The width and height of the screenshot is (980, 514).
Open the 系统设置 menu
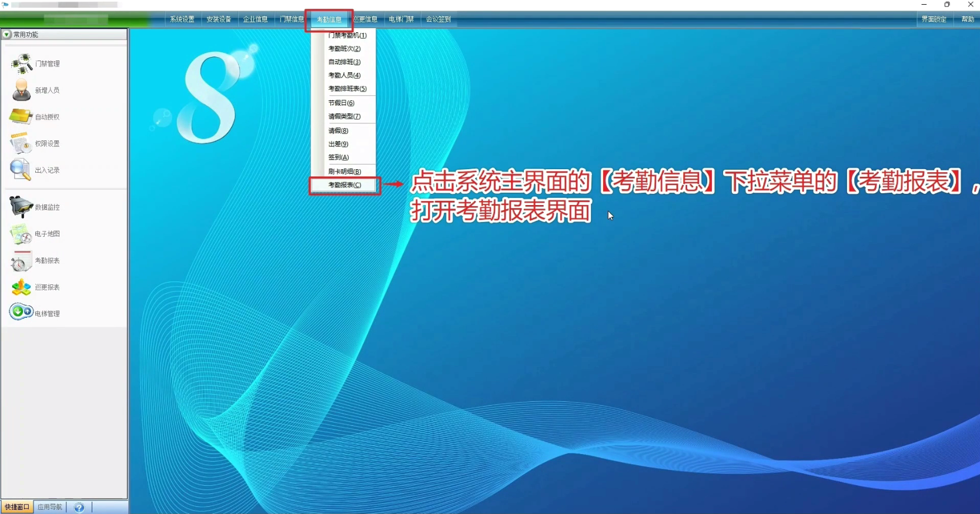(182, 19)
